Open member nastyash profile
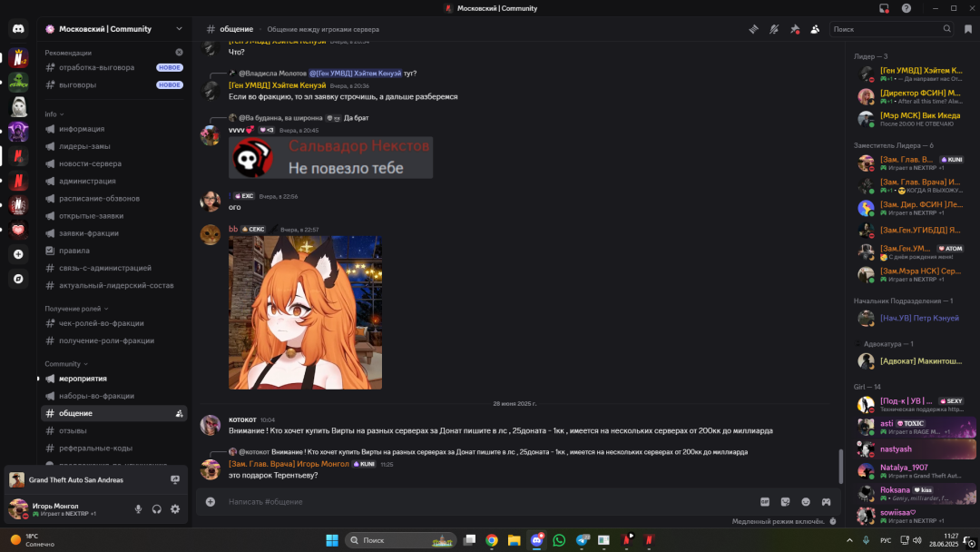980x552 pixels. [914, 448]
